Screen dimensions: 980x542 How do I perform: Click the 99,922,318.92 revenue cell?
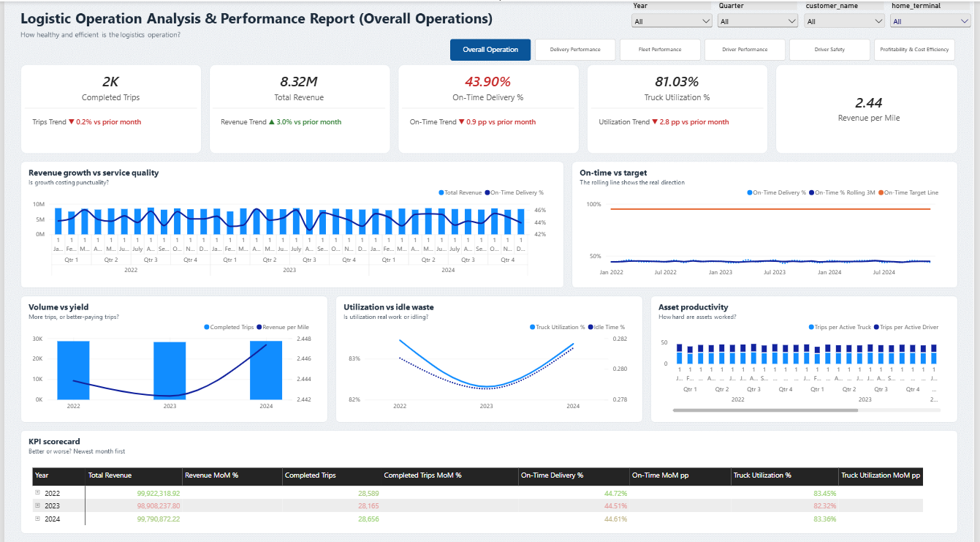coord(159,493)
